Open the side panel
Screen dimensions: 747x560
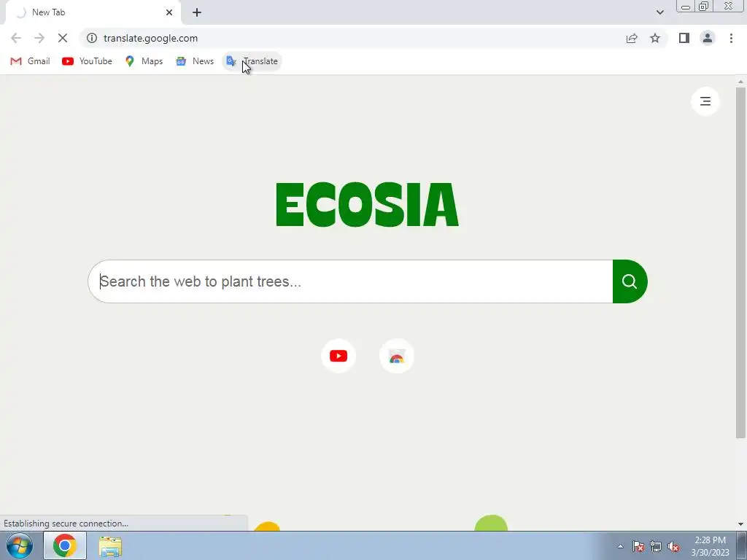point(684,38)
